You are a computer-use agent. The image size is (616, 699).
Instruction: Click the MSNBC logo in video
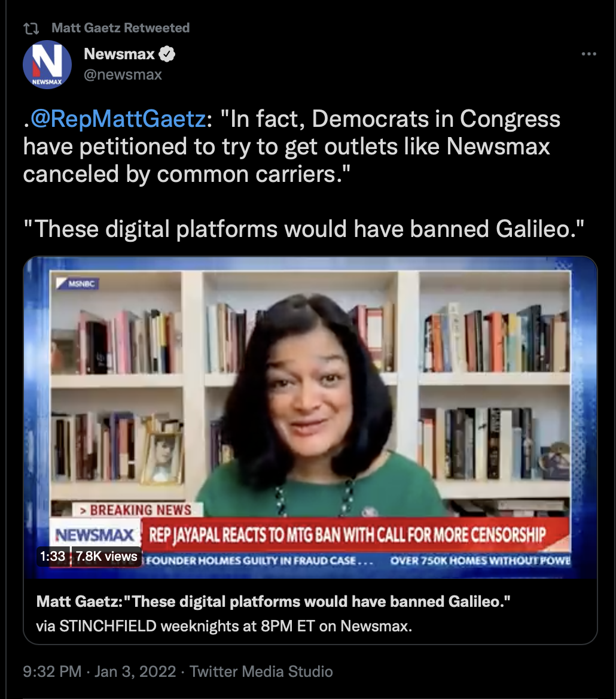pyautogui.click(x=78, y=284)
